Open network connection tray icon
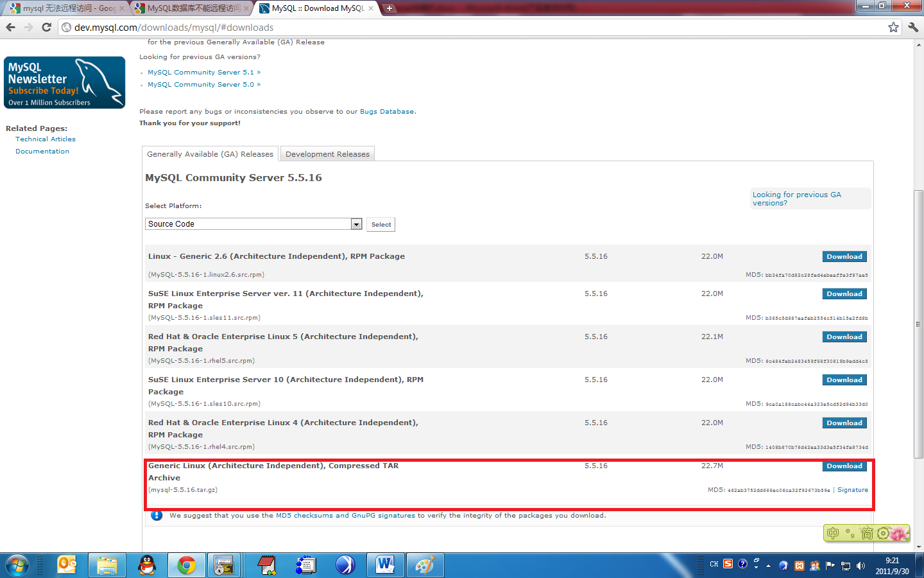The width and height of the screenshot is (924, 578). coord(846,566)
